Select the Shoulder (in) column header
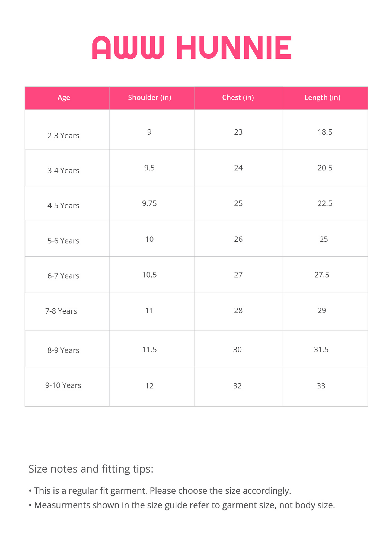 (149, 97)
